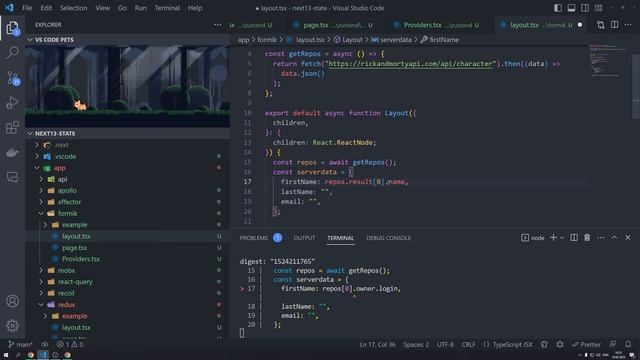640x360 pixels.
Task: Open the Source Control view
Action: coord(12,78)
